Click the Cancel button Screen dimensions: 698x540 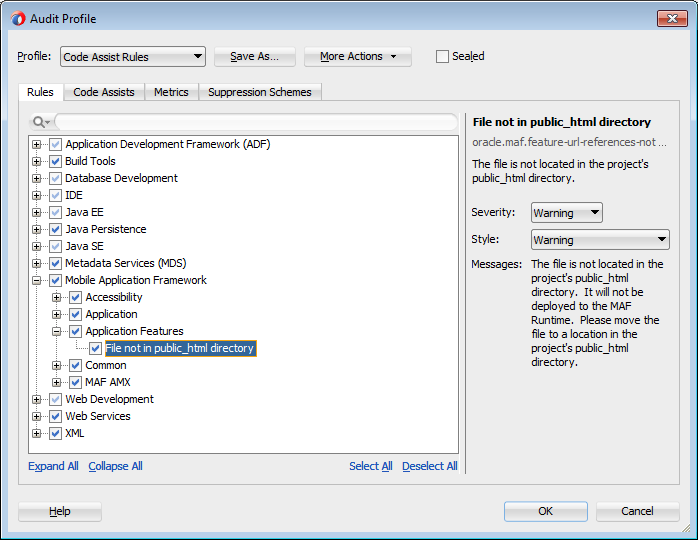tap(637, 511)
